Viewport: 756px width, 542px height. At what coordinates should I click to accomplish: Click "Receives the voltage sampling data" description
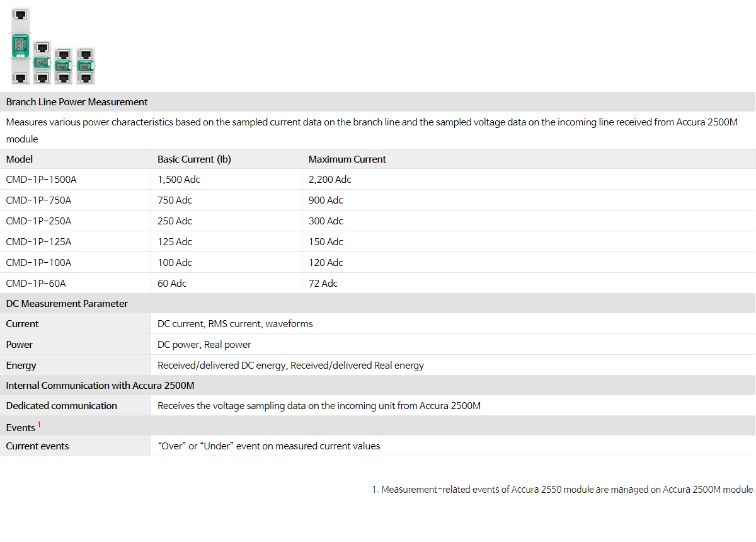click(319, 406)
